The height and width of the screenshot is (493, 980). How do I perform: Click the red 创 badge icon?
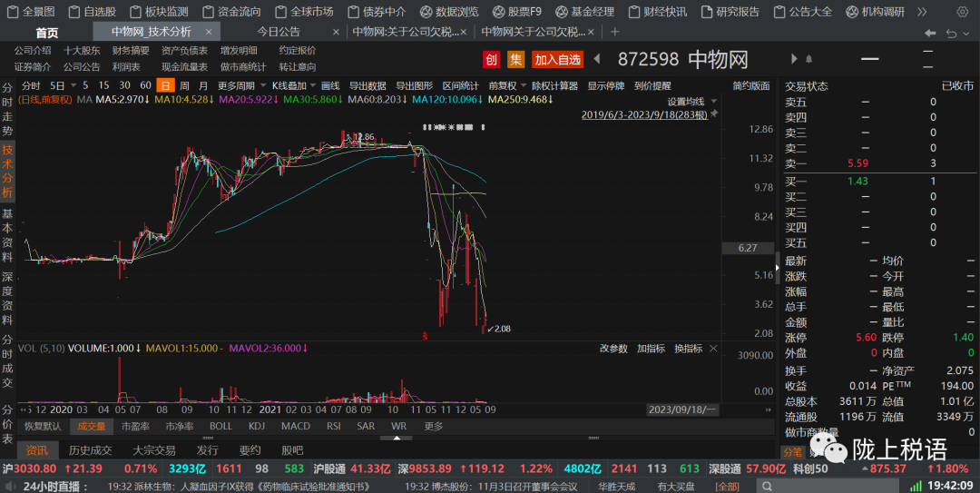coord(491,59)
